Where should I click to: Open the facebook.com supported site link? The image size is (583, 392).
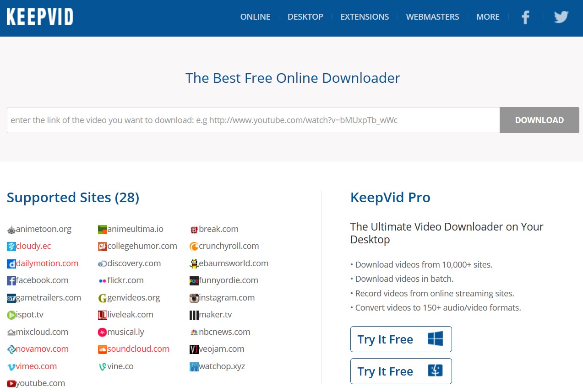click(42, 280)
